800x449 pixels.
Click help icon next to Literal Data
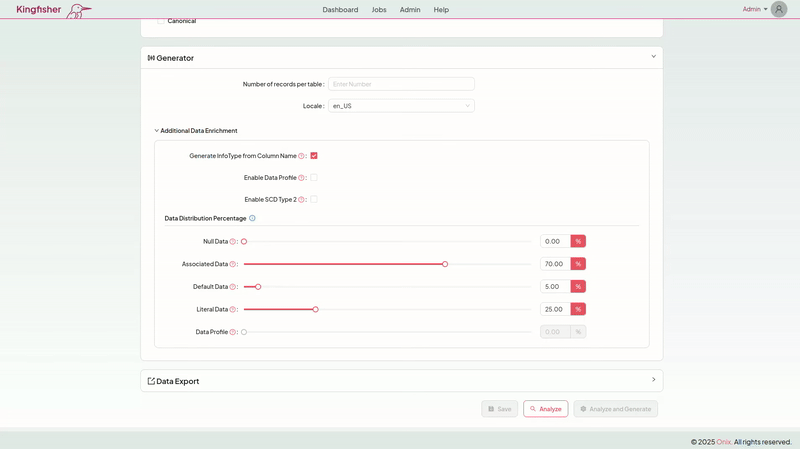click(x=233, y=310)
